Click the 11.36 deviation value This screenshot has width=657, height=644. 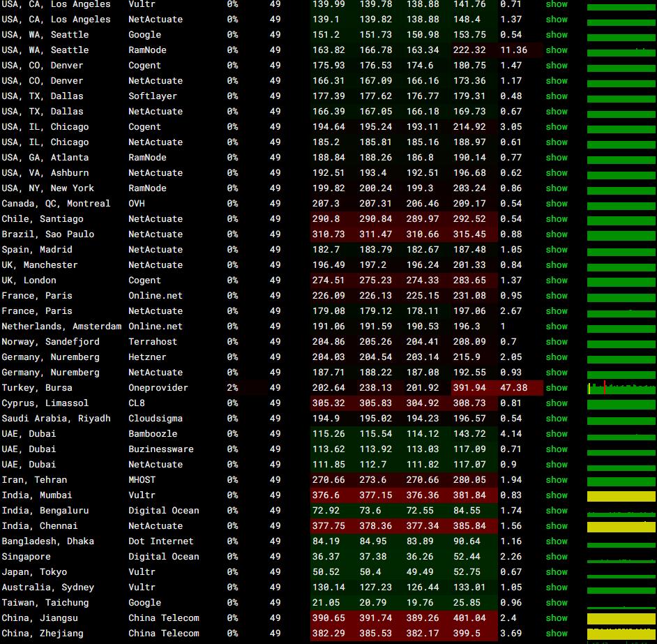(x=514, y=50)
